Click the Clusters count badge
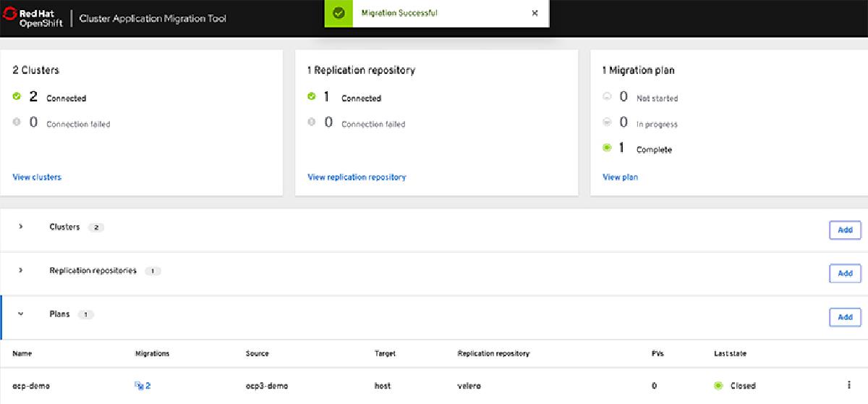This screenshot has height=404, width=868. (96, 227)
